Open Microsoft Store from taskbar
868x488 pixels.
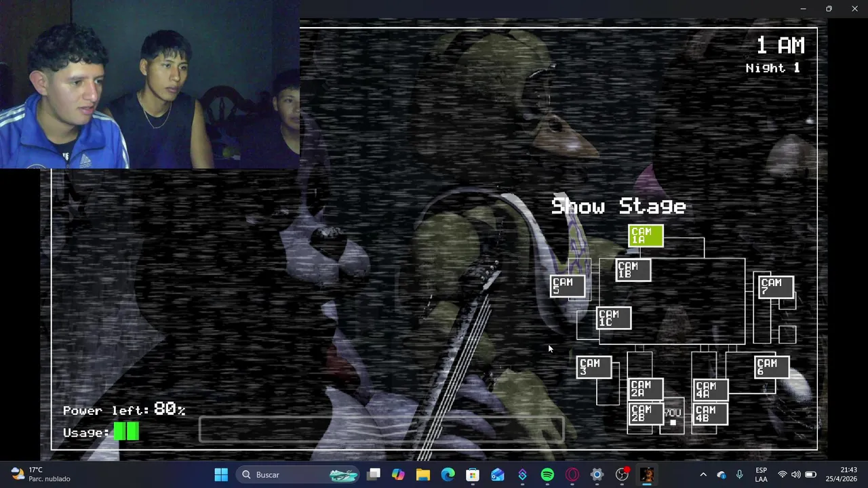coord(473,474)
